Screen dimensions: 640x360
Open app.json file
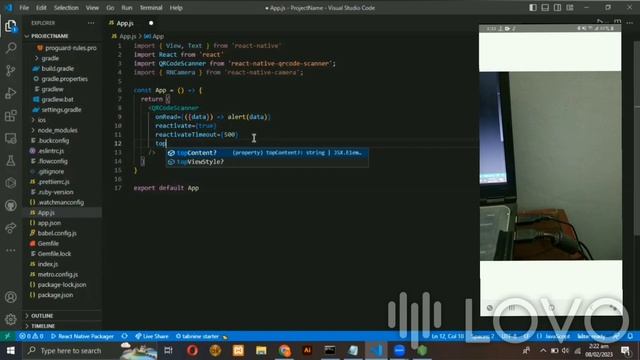[x=49, y=223]
